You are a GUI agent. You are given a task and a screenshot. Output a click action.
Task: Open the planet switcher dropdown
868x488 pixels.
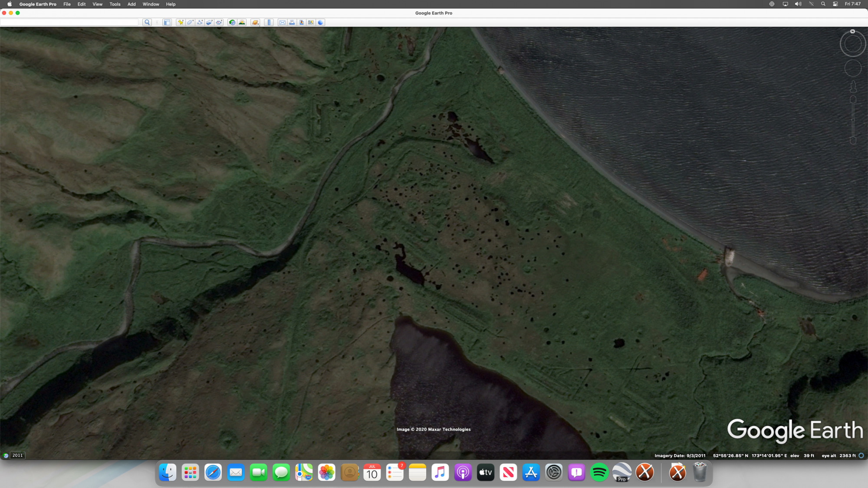point(256,23)
